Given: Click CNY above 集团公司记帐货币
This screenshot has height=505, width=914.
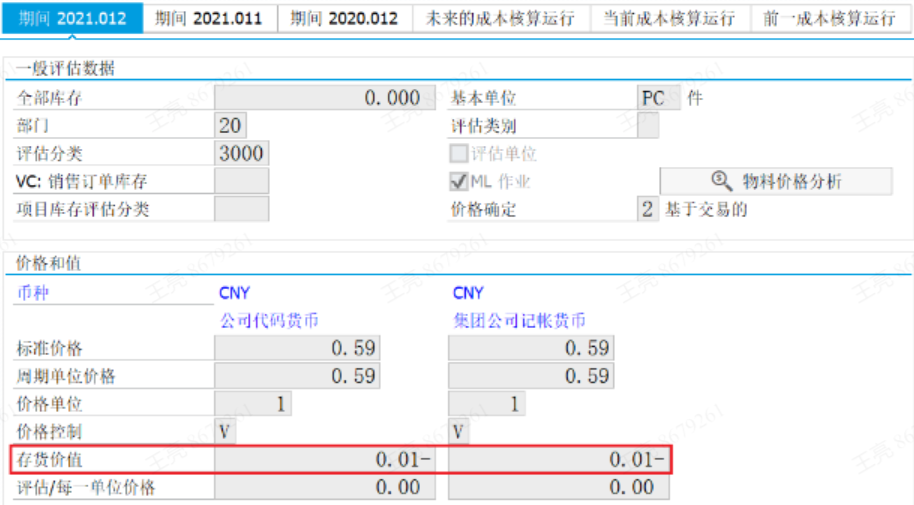Looking at the screenshot, I should click(468, 293).
